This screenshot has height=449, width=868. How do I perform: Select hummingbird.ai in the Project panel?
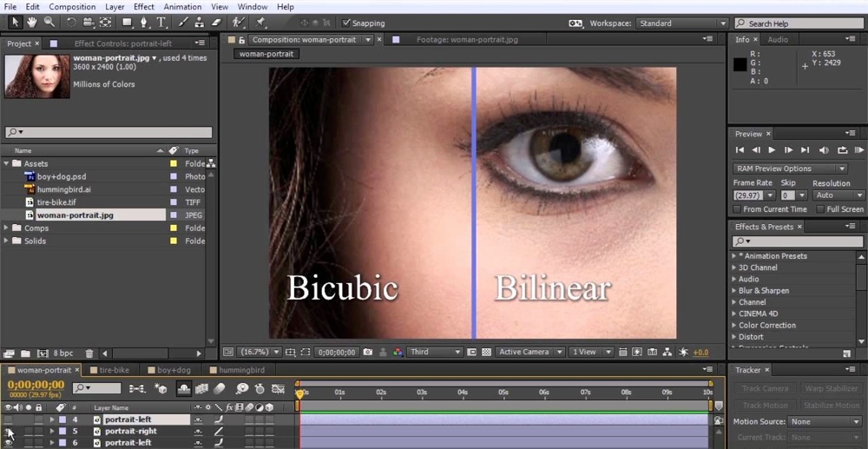point(65,189)
